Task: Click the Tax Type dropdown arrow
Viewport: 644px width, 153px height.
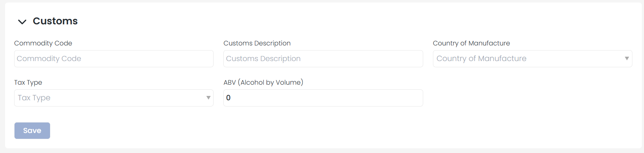Action: [209, 98]
